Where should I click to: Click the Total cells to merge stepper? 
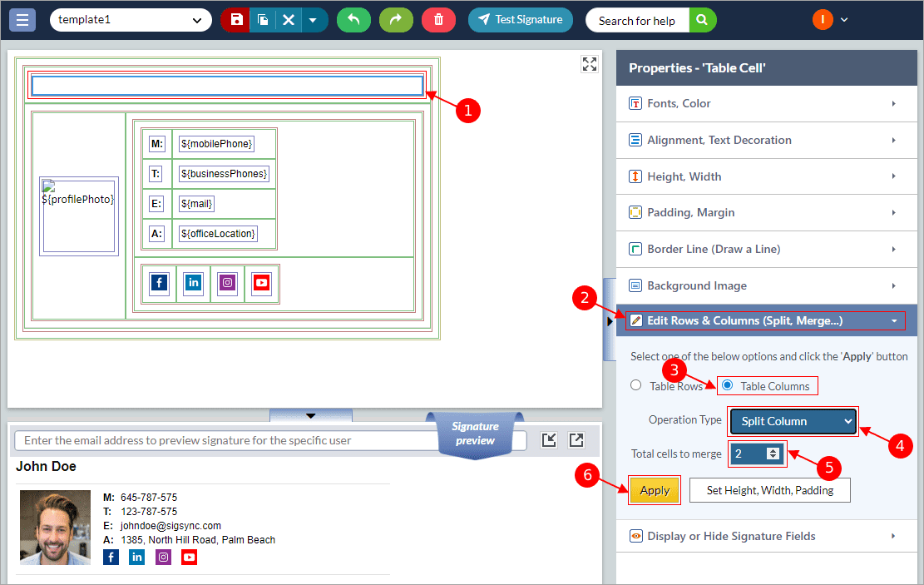click(x=773, y=454)
